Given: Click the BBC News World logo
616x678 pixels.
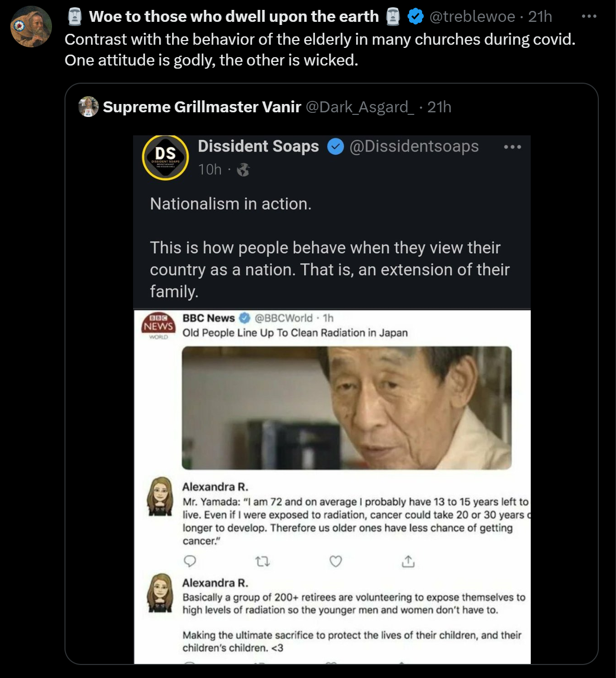Looking at the screenshot, I should pyautogui.click(x=159, y=326).
